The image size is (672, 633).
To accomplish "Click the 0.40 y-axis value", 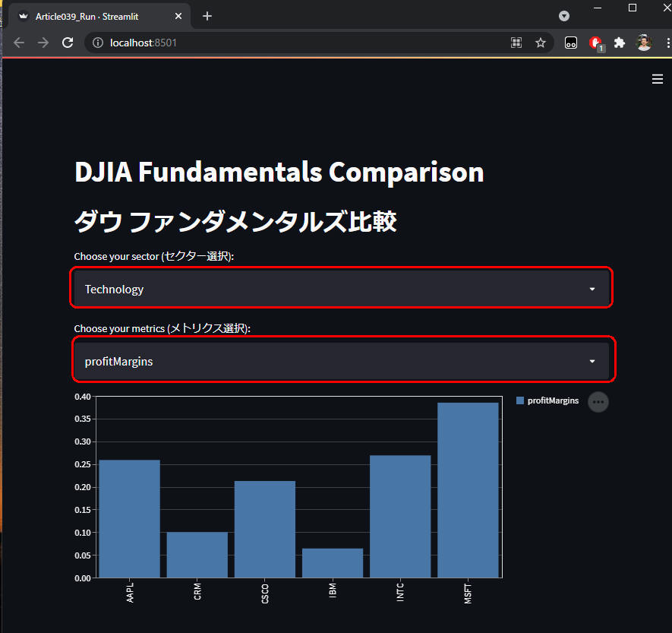I will tap(83, 397).
